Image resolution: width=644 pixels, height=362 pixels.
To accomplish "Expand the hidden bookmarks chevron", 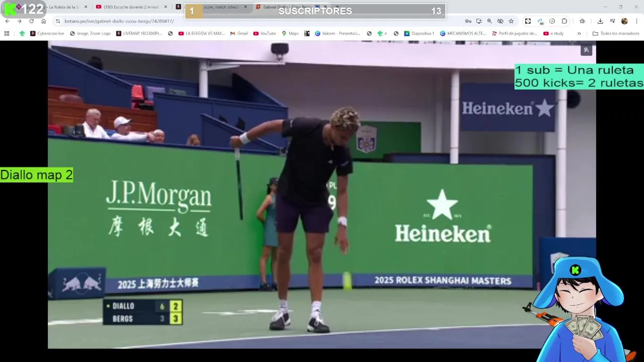I will [579, 34].
